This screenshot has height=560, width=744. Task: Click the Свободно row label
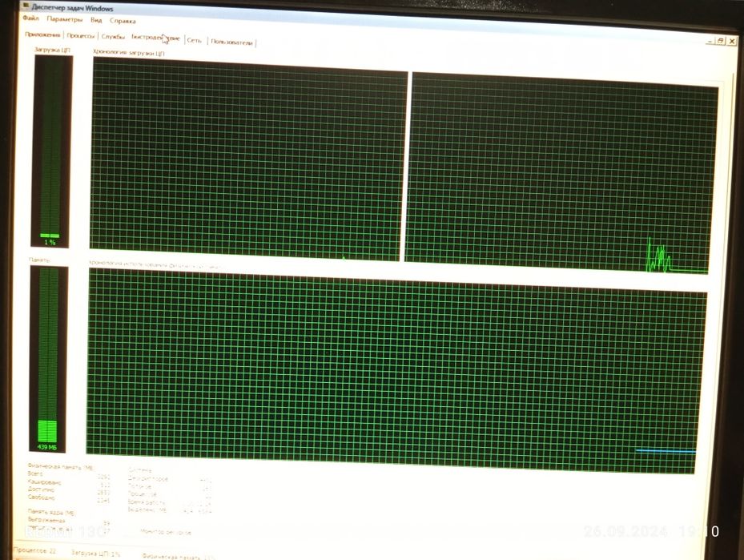click(x=42, y=497)
